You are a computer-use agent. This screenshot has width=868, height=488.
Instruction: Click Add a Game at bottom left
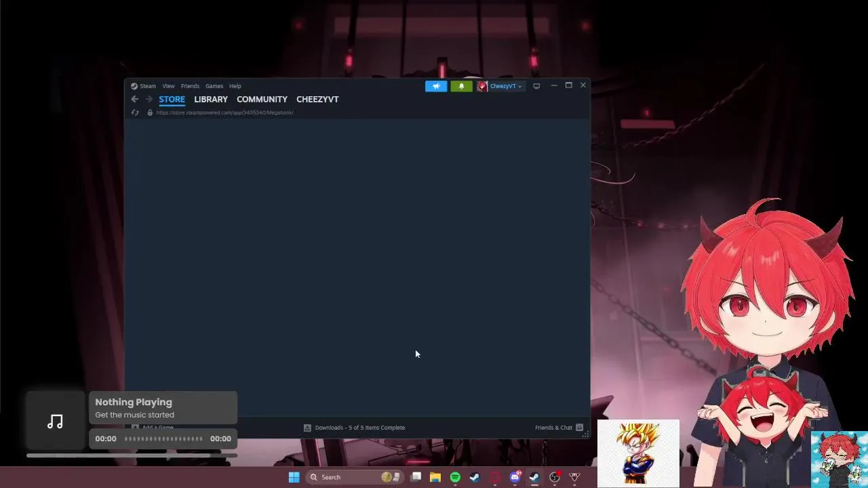pos(153,427)
